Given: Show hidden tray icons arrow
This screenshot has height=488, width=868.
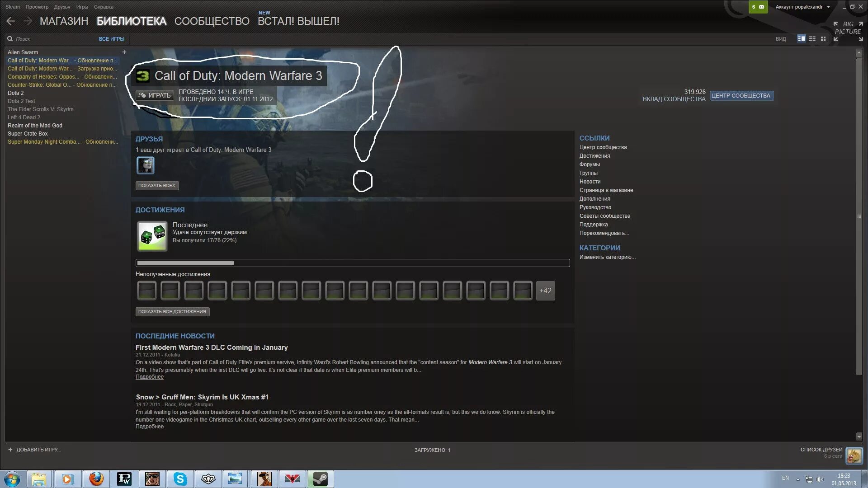Looking at the screenshot, I should click(798, 479).
